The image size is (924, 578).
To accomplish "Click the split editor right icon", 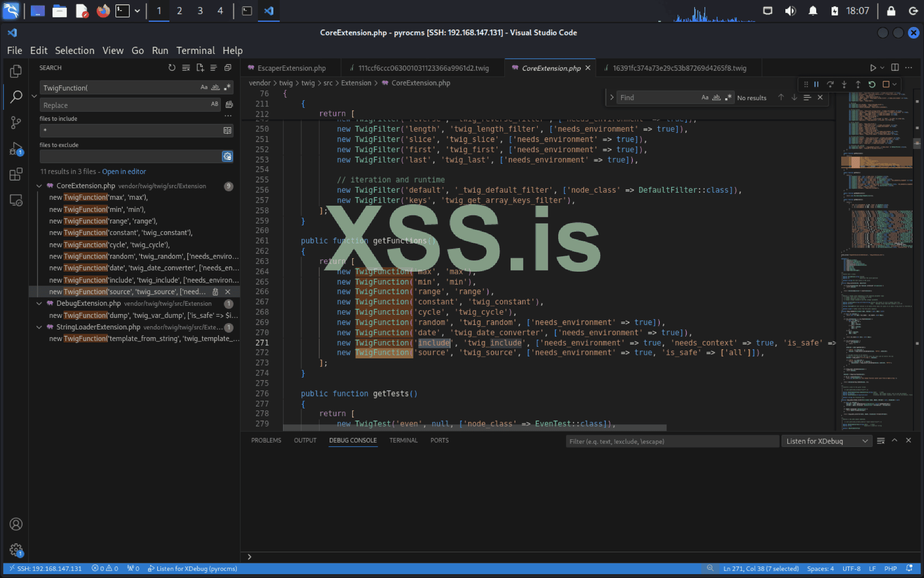I will (895, 68).
